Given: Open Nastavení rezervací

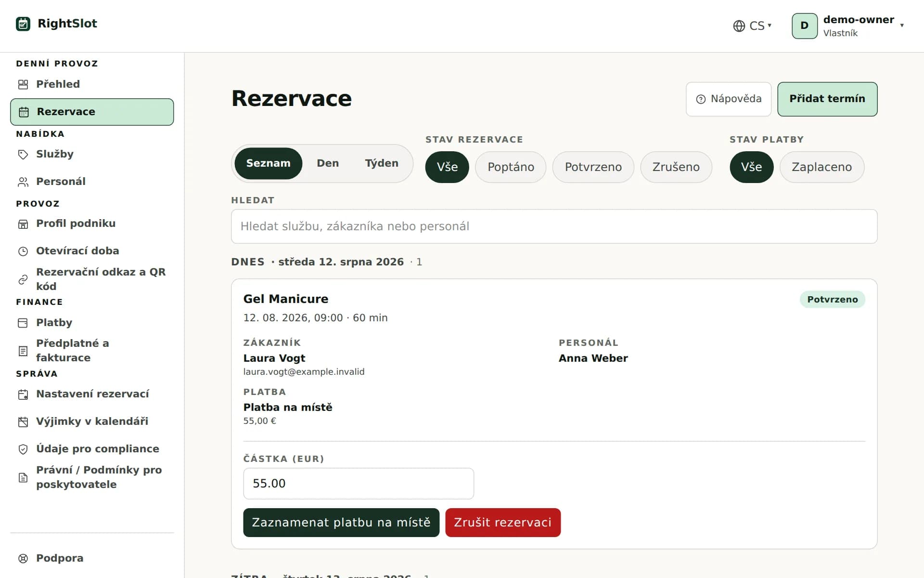Looking at the screenshot, I should [92, 394].
